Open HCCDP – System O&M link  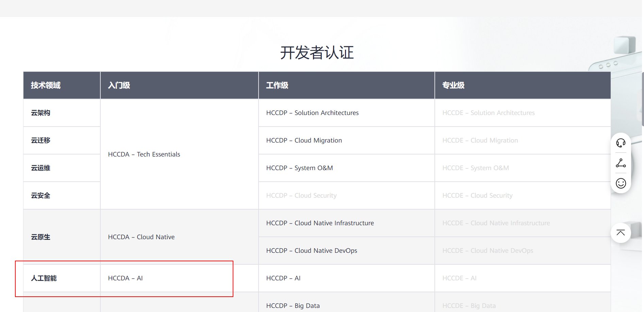point(299,168)
